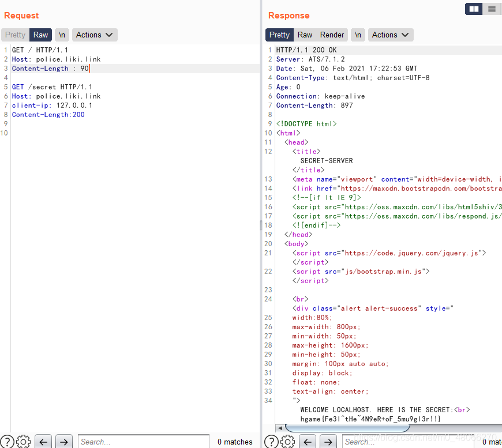Toggle \n non-printable characters in Request
This screenshot has width=502, height=448.
click(x=62, y=35)
